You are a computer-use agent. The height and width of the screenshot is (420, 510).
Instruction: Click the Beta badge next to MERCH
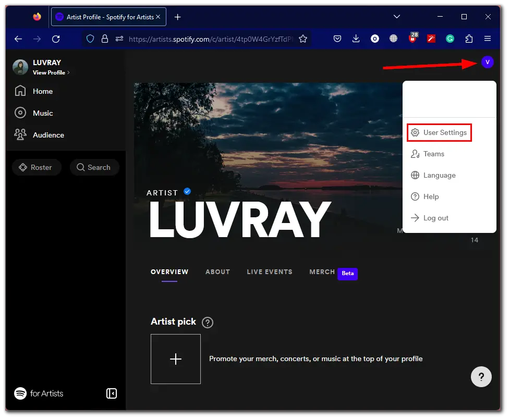[347, 274]
